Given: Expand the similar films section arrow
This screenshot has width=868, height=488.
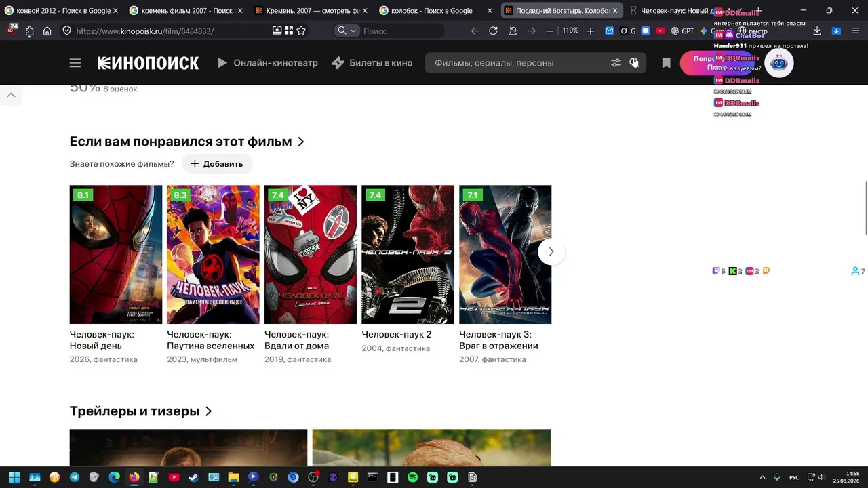Looking at the screenshot, I should point(301,142).
